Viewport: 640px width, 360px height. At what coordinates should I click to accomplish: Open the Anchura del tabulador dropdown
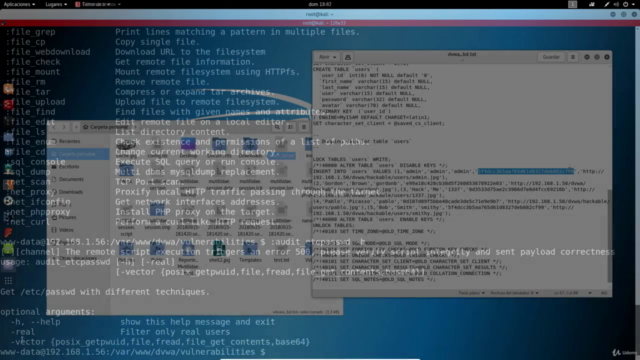pyautogui.click(x=514, y=293)
